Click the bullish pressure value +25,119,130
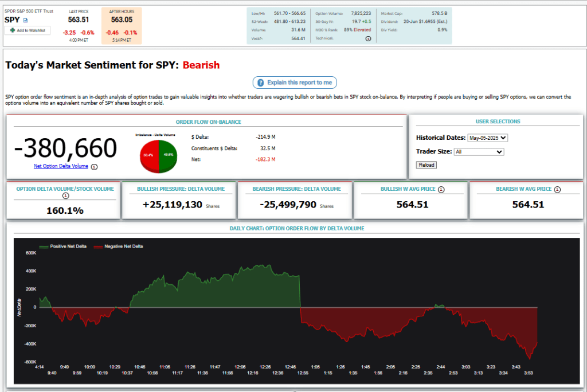The image size is (587, 392). (173, 205)
